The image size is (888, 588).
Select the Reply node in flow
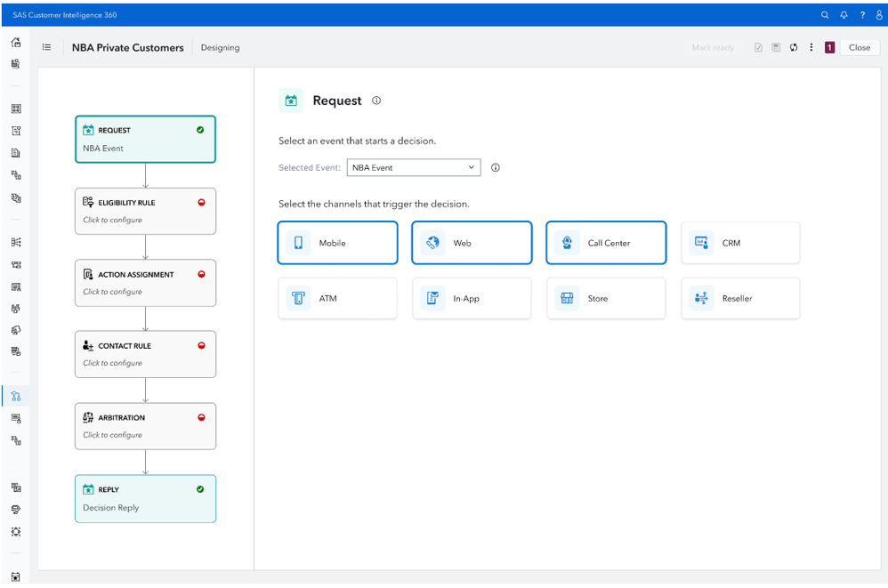click(146, 498)
